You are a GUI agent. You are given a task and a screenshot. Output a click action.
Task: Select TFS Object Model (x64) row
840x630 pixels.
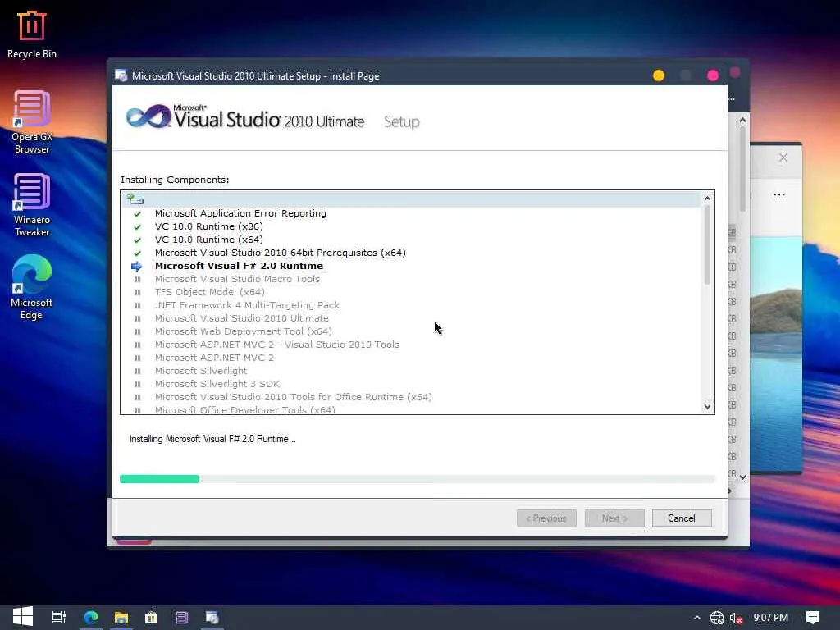210,292
